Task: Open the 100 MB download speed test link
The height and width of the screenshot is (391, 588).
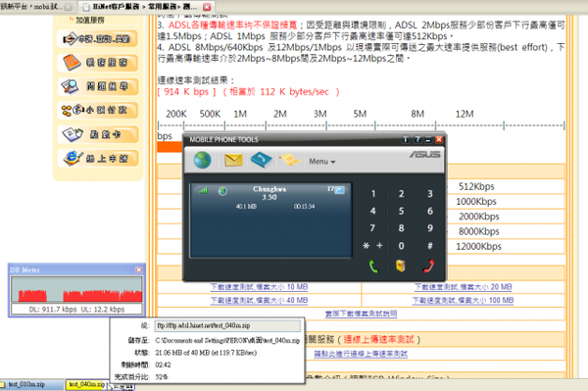Action: coord(464,301)
